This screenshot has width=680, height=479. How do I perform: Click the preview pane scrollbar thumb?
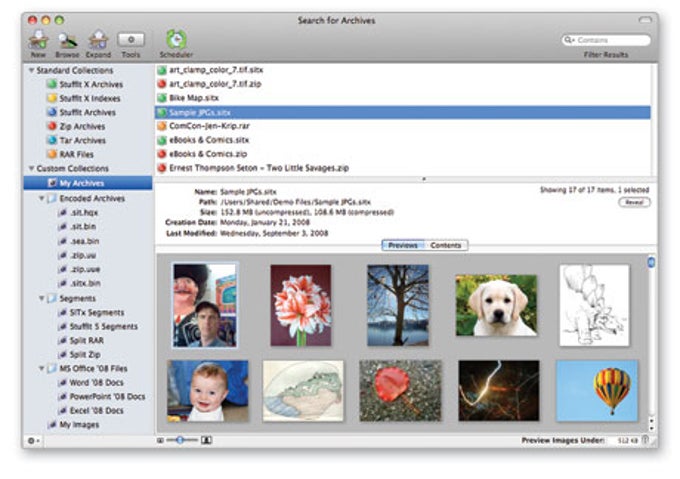coord(651,262)
